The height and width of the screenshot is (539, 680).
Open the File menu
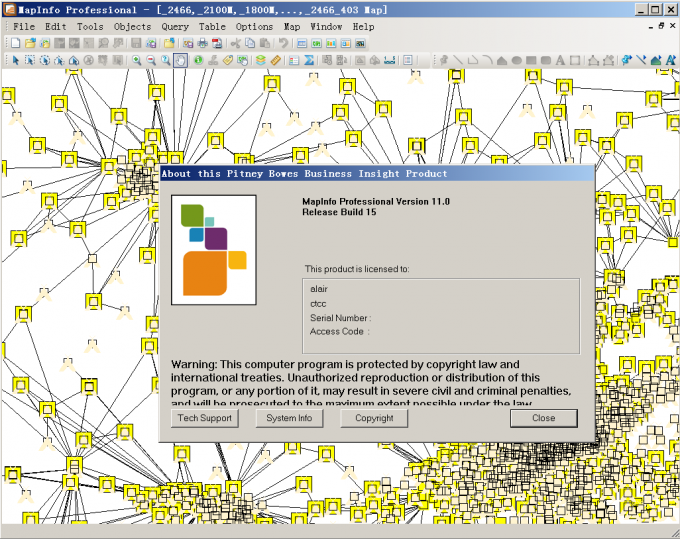point(24,26)
